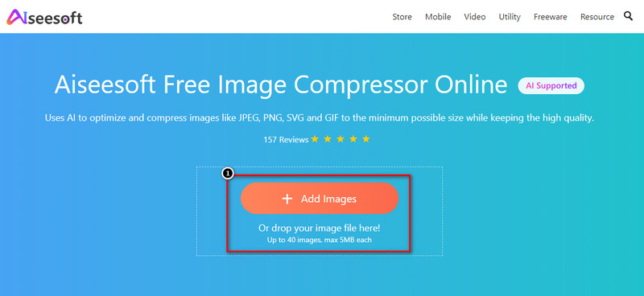Open the 157 Reviews link

coord(286,140)
